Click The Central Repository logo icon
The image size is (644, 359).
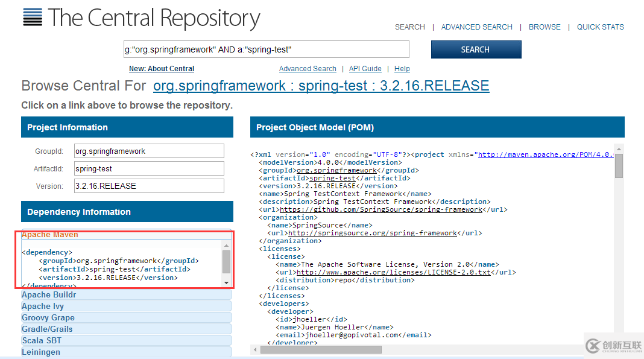click(33, 17)
